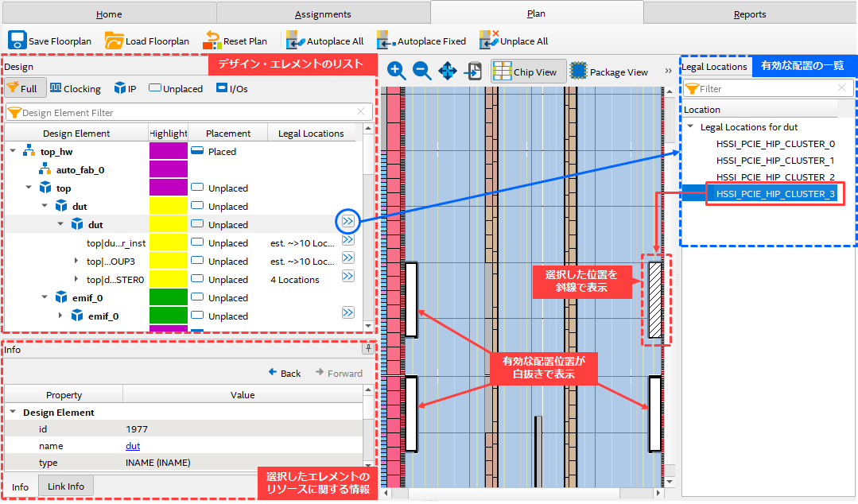Screen dimensions: 858x504
Task: Expand the top|...OUP3 node
Action: point(76,261)
